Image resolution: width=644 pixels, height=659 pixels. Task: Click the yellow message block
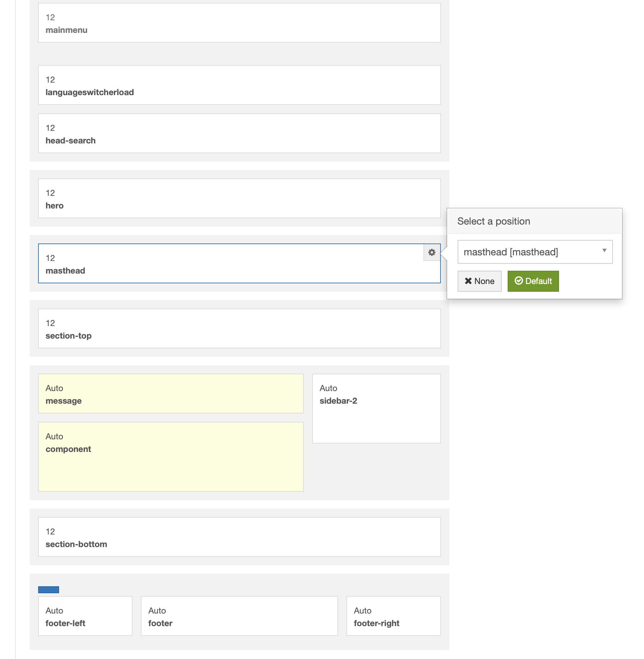pyautogui.click(x=171, y=394)
